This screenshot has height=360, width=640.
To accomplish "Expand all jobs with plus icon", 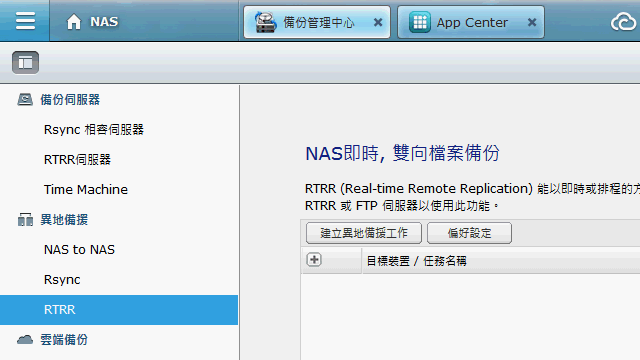I will (314, 260).
